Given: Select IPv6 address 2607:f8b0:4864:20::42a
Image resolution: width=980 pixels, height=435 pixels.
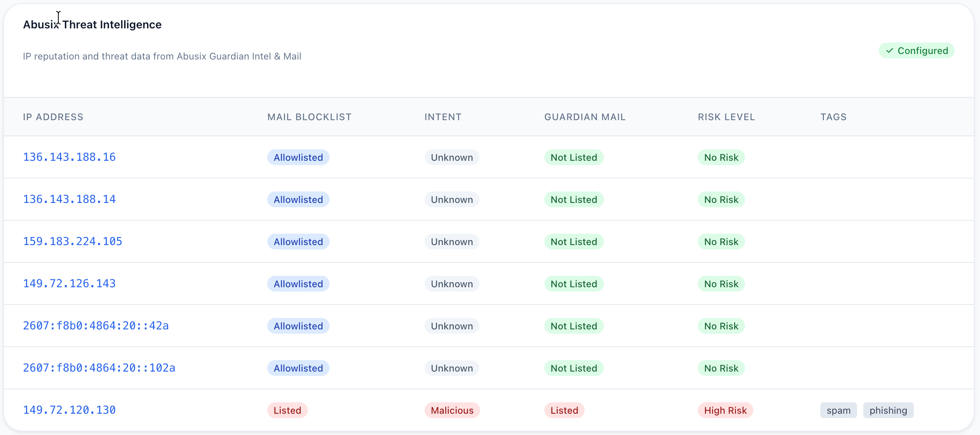Looking at the screenshot, I should [x=95, y=325].
